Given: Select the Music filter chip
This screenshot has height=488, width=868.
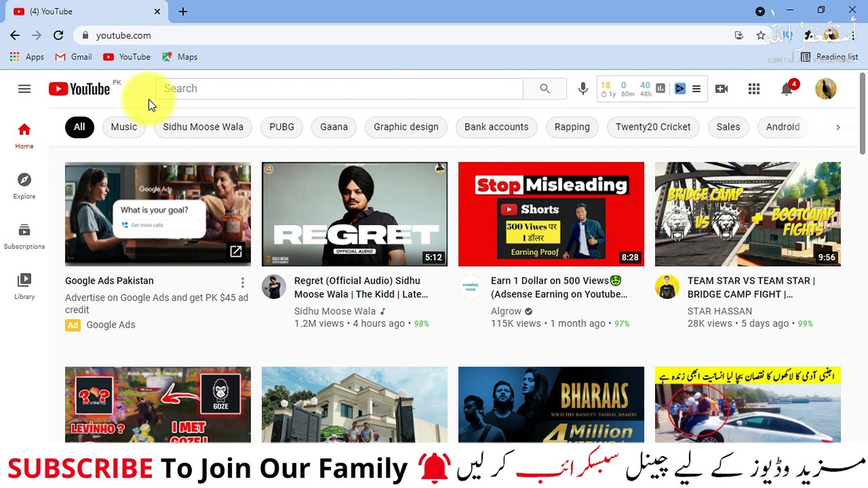Looking at the screenshot, I should click(124, 127).
